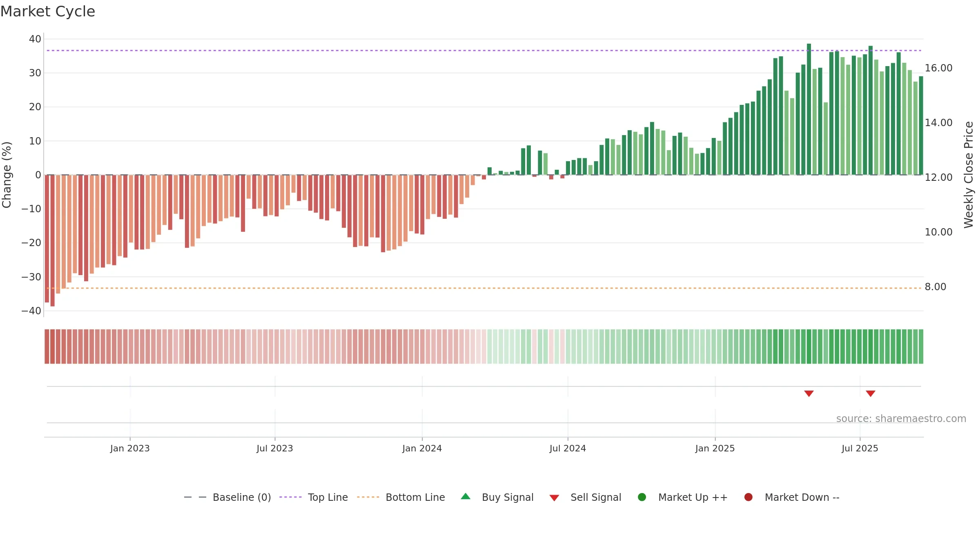Click the 14.00 price axis label

pos(938,122)
